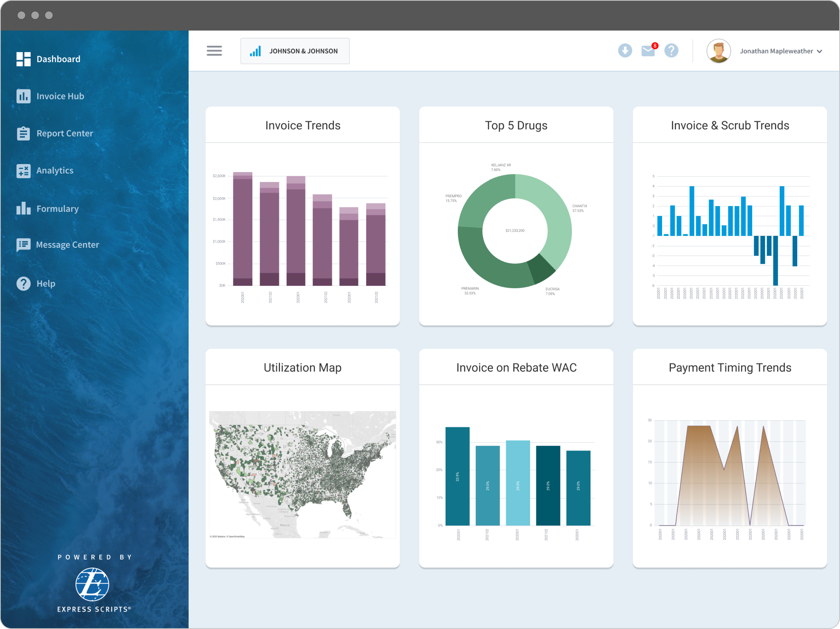840x629 pixels.
Task: Click the XELJANZ XR 7.60% label
Action: 501,168
